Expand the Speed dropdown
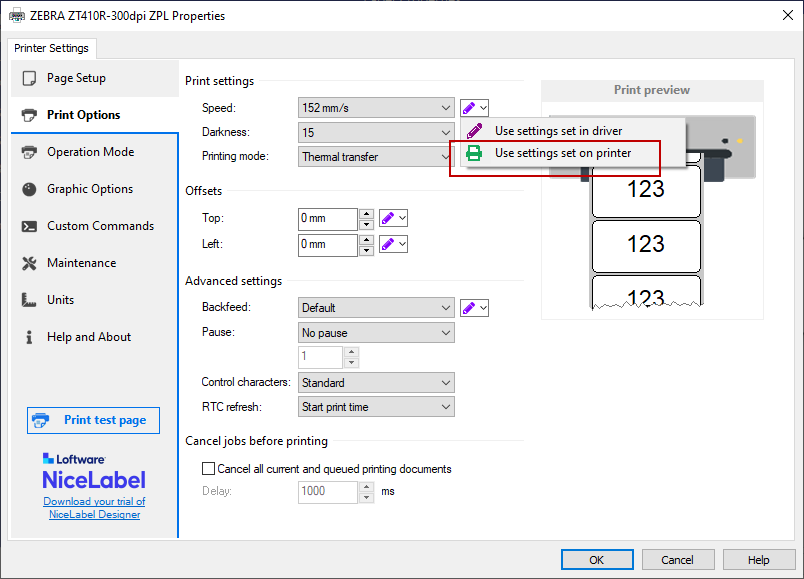Viewport: 804px width, 579px height. [445, 108]
